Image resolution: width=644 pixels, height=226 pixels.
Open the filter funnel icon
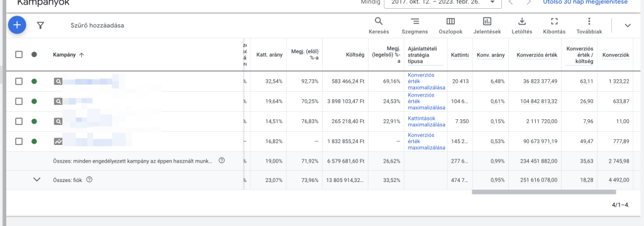[x=40, y=26]
